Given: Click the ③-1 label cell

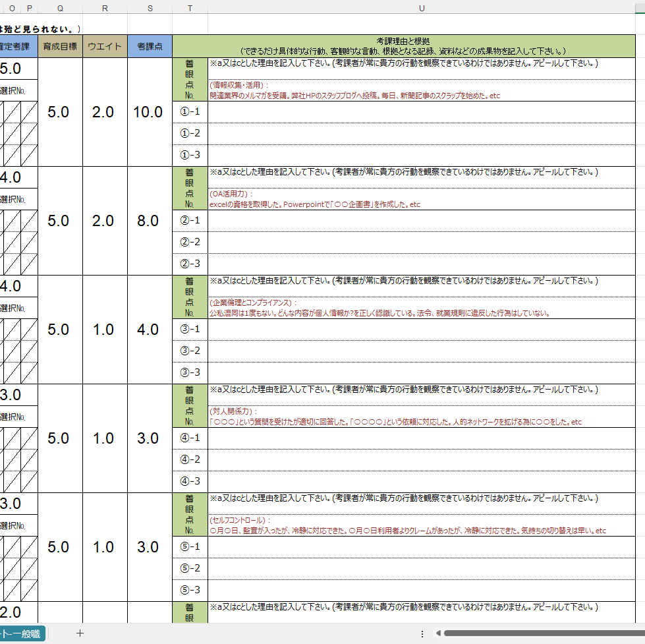Looking at the screenshot, I should (190, 329).
